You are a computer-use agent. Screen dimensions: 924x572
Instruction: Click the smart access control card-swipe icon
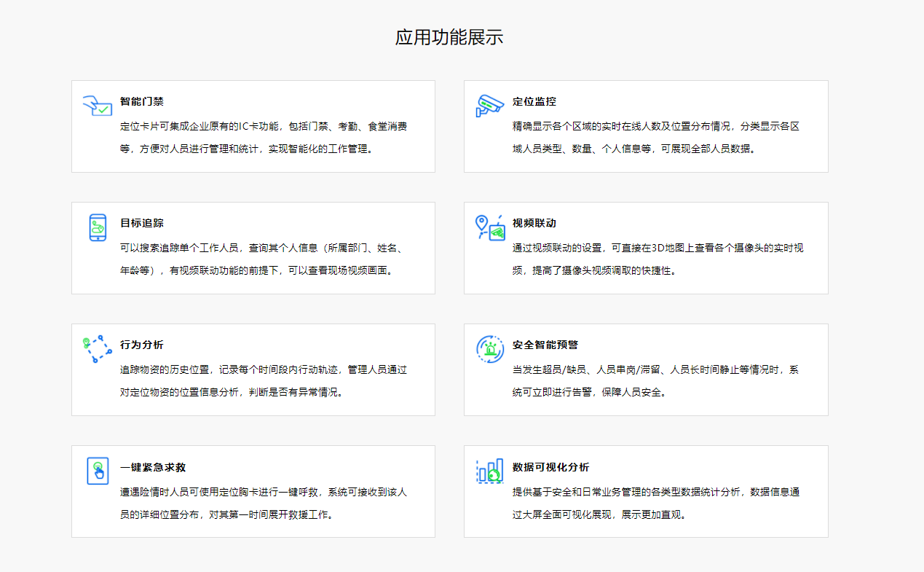[97, 105]
